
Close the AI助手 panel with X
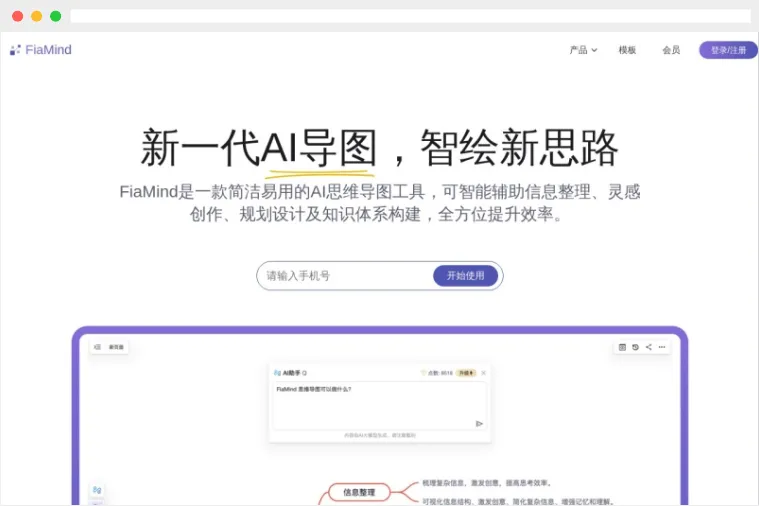(x=484, y=373)
